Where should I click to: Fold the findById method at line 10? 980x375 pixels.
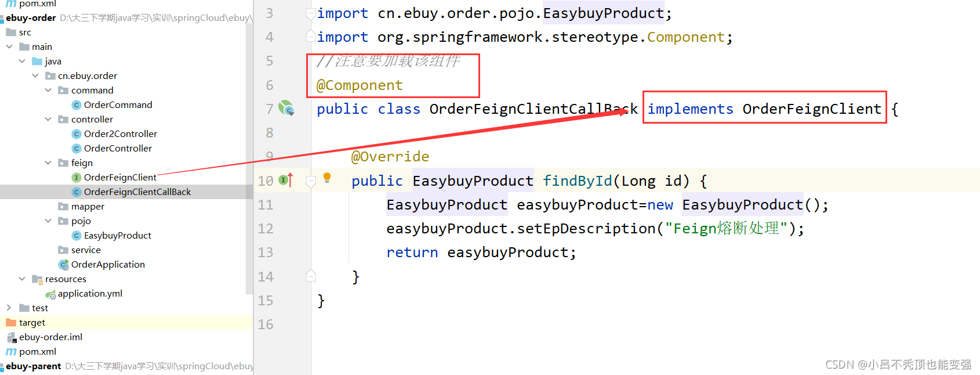pyautogui.click(x=311, y=181)
